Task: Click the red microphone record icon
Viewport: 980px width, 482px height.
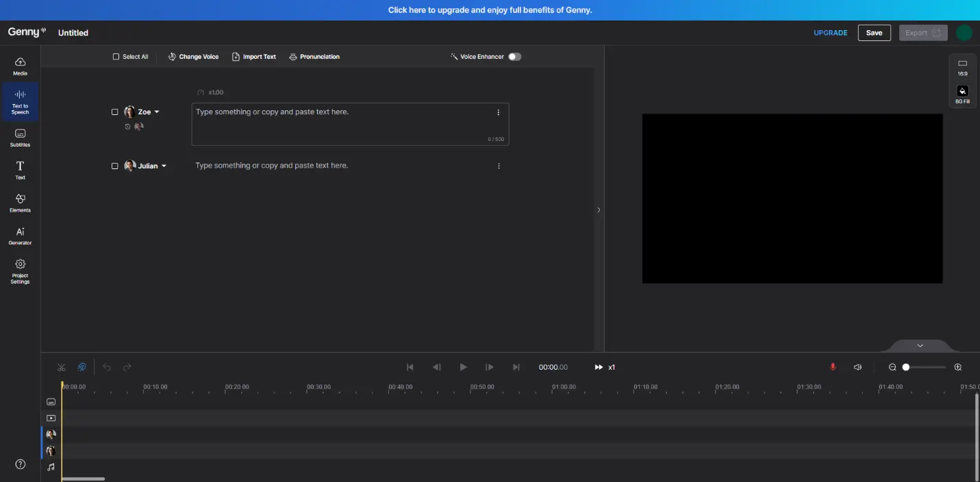Action: (x=833, y=368)
